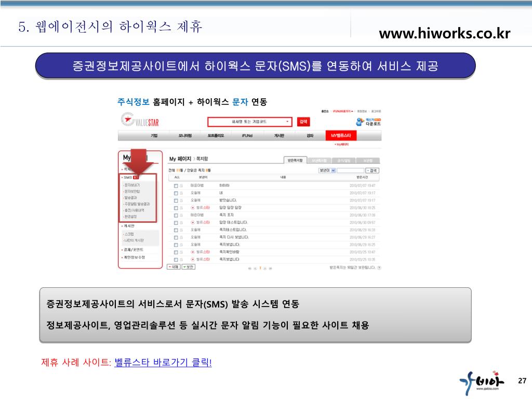The height and width of the screenshot is (399, 532).
Task: Check the box for 쪽지 또지 message
Action: [176, 216]
